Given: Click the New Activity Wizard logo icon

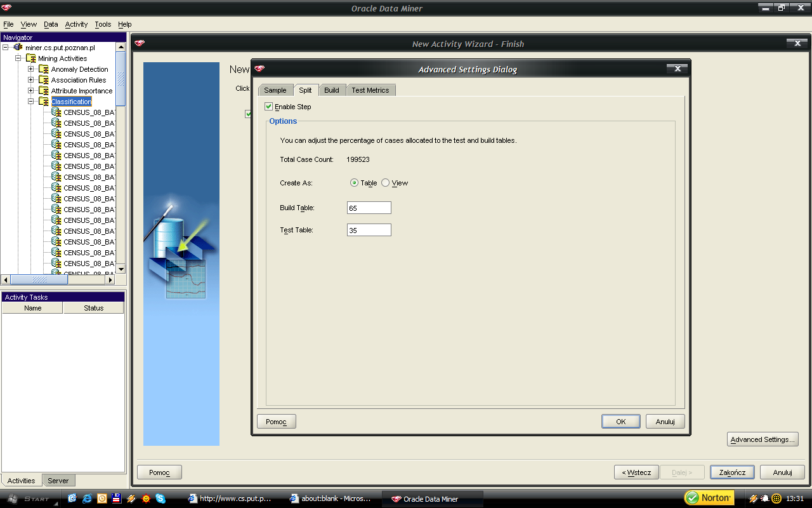Looking at the screenshot, I should [x=140, y=43].
